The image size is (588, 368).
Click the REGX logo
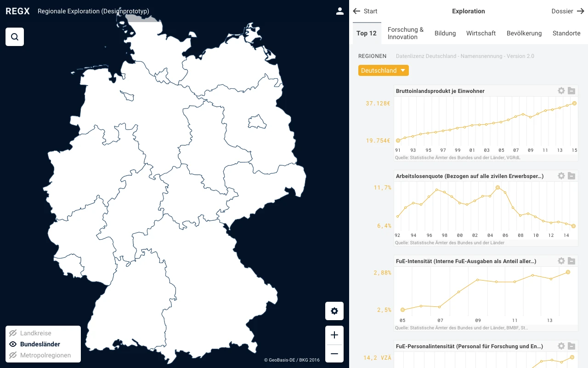click(x=17, y=11)
